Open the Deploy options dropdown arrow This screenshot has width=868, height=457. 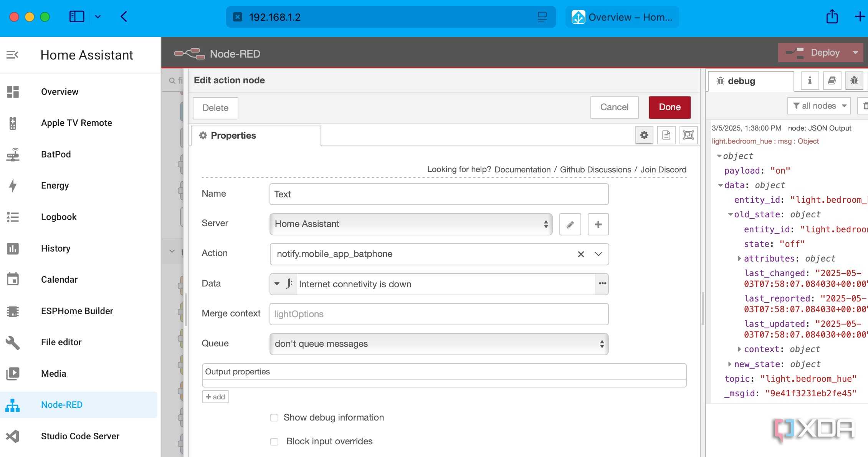point(855,53)
